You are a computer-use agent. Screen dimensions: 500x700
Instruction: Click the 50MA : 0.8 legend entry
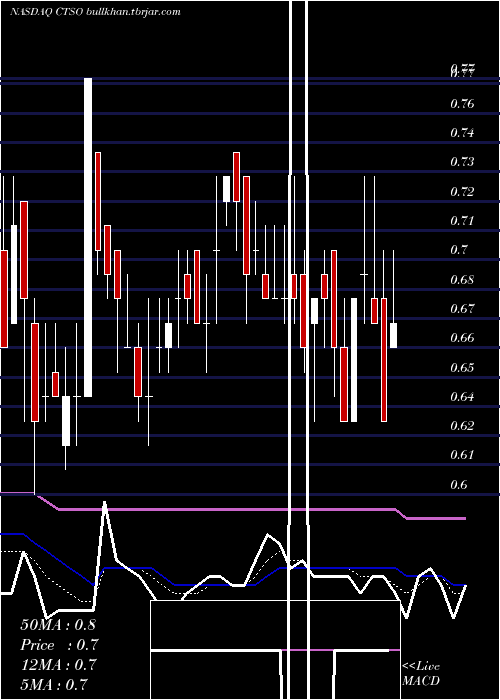coord(58,625)
